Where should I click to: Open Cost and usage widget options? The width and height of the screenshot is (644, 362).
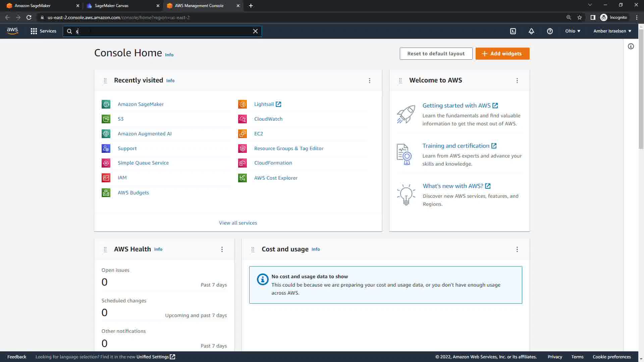[517, 249]
